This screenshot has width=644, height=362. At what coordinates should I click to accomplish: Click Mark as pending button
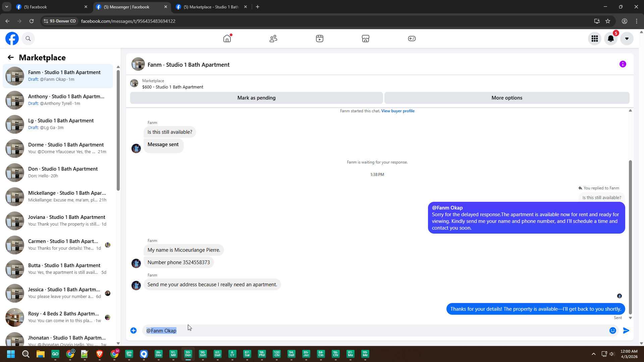coord(257,98)
